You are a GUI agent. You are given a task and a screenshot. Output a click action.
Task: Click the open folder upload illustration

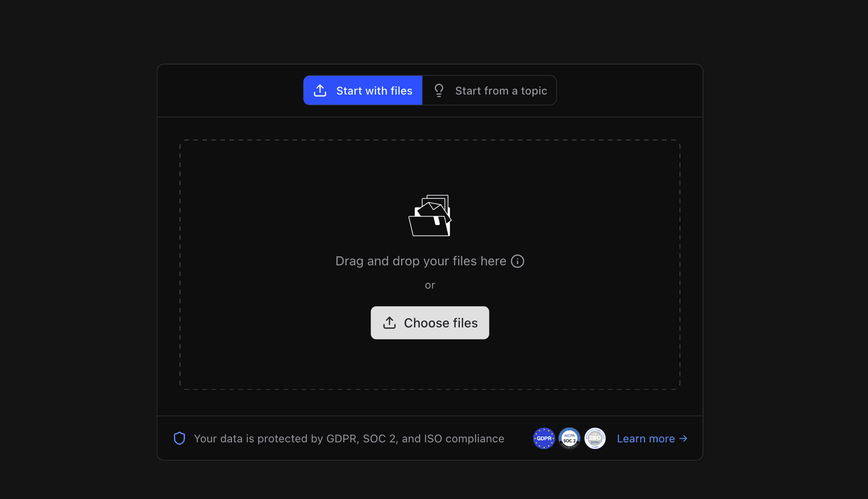coord(430,215)
